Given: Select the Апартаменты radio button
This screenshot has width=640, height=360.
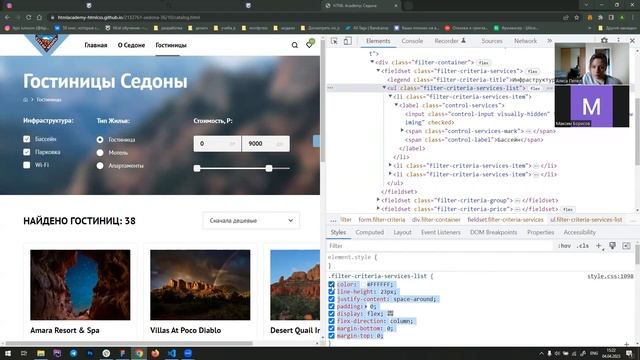Looking at the screenshot, I should pos(100,166).
